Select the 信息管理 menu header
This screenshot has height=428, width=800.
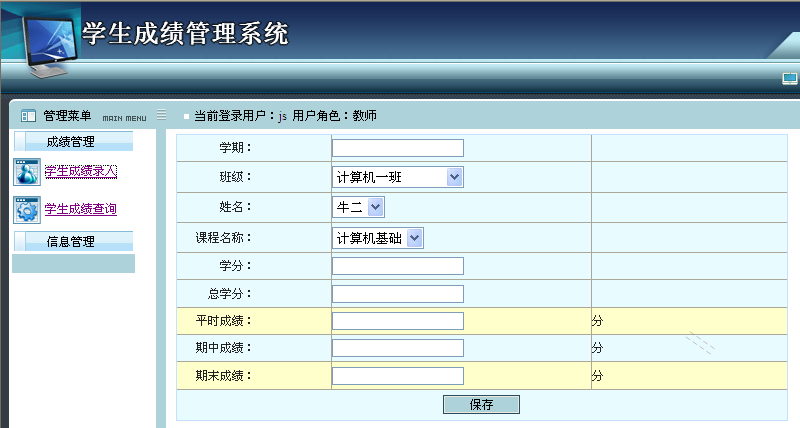[74, 241]
